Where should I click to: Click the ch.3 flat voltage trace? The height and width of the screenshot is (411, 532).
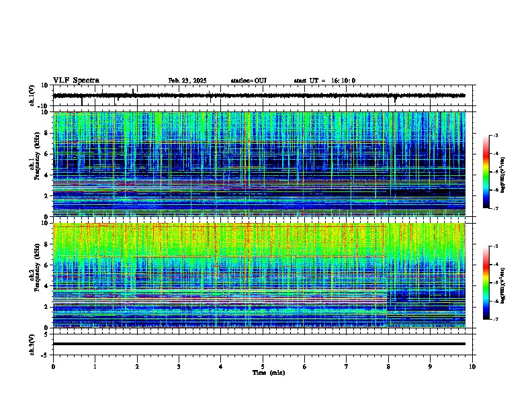click(259, 344)
